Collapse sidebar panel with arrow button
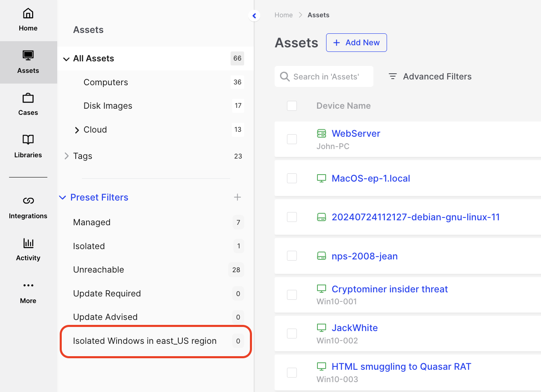 tap(254, 16)
